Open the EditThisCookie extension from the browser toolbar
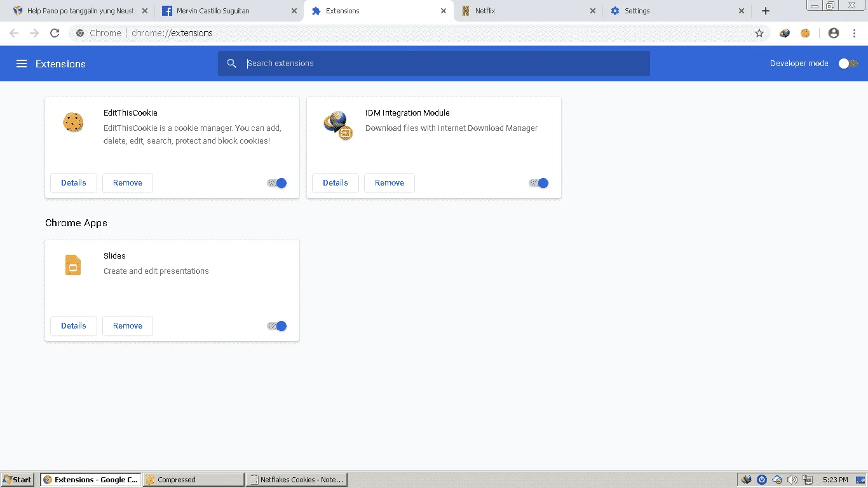The image size is (868, 488). pos(805,33)
